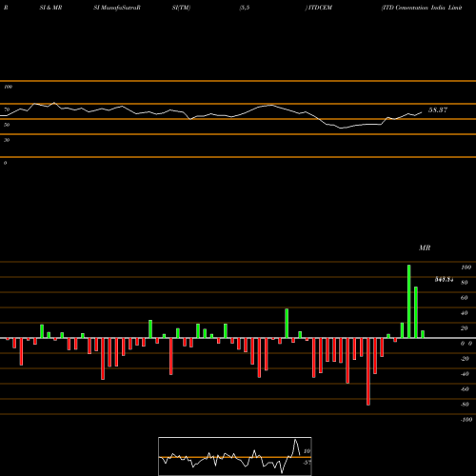Click the deepest red bar near -80

(368, 371)
